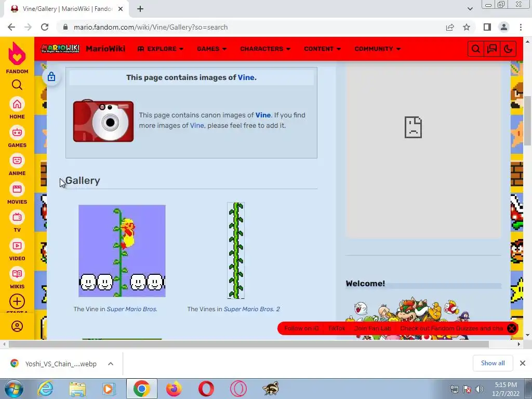Open Chrome three-dot menu
This screenshot has width=532, height=399.
point(521,27)
